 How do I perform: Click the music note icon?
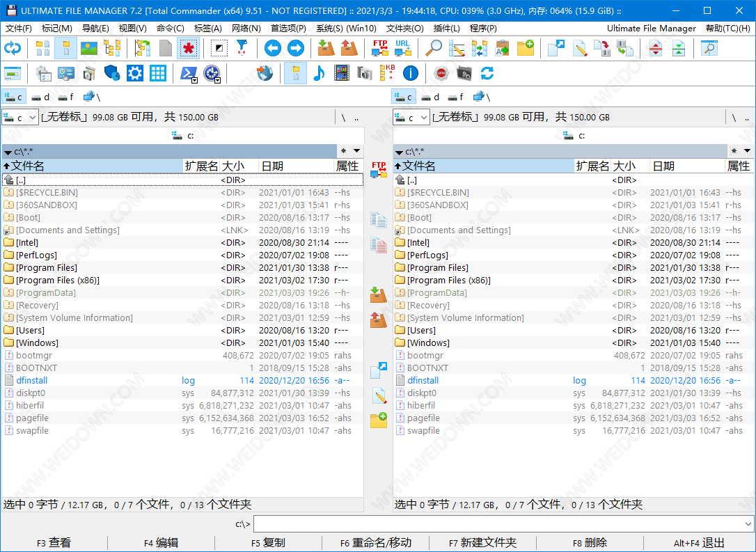pos(319,73)
